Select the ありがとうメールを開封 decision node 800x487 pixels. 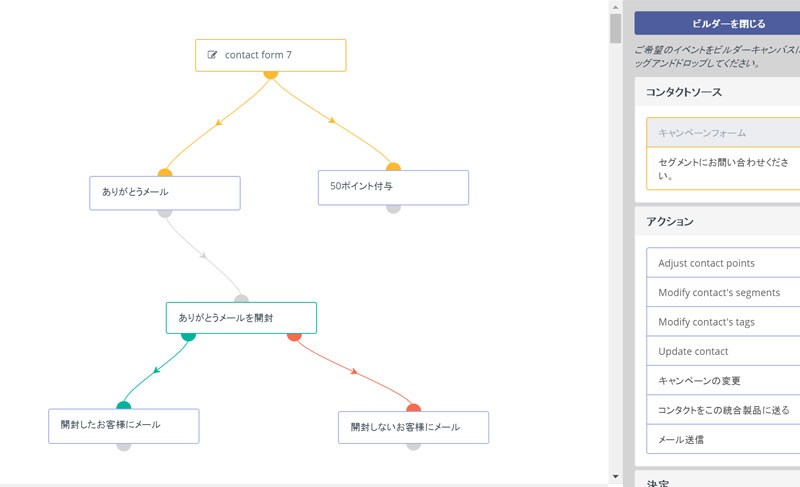pyautogui.click(x=241, y=318)
